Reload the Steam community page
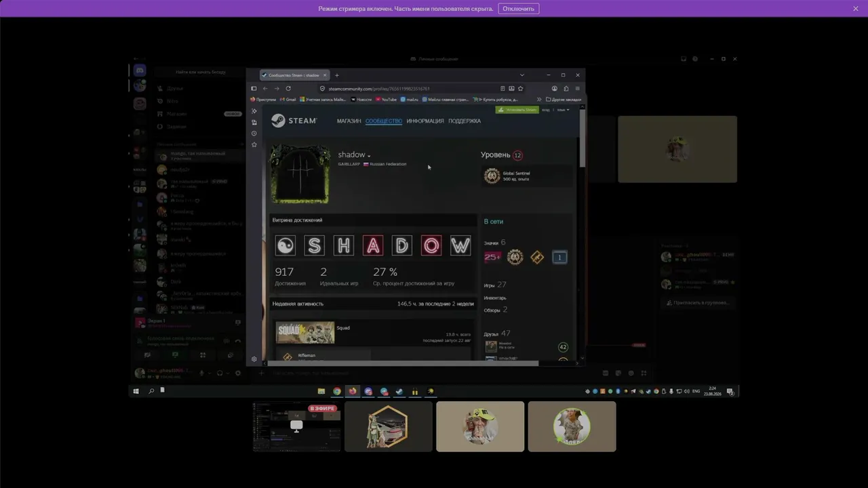The height and width of the screenshot is (488, 868). pos(288,89)
